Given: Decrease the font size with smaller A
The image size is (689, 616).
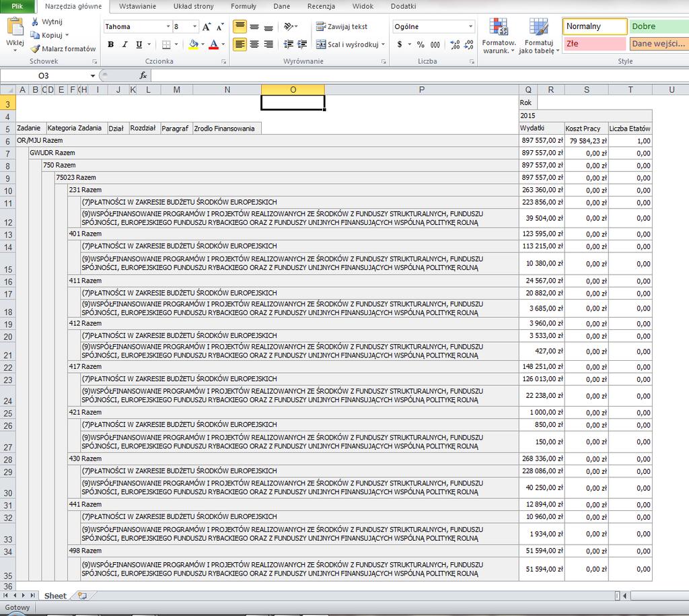Looking at the screenshot, I should point(220,27).
